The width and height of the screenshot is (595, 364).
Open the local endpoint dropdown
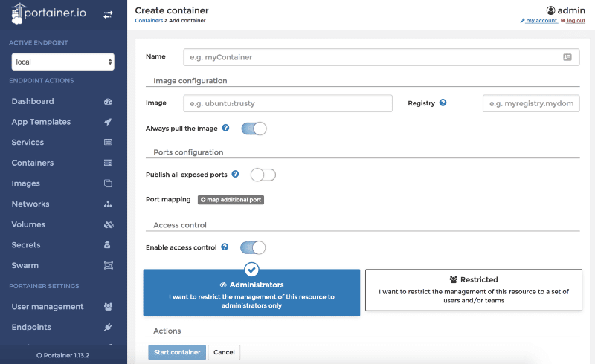click(62, 62)
